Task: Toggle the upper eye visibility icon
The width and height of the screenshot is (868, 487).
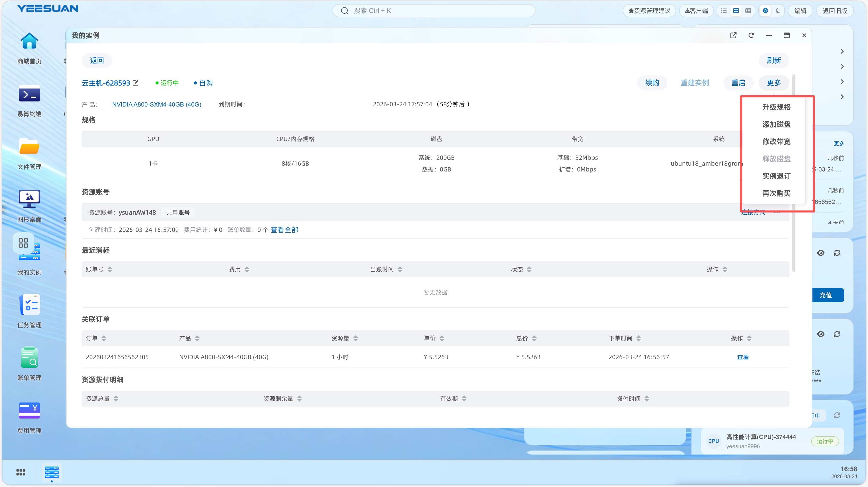Action: [x=821, y=253]
